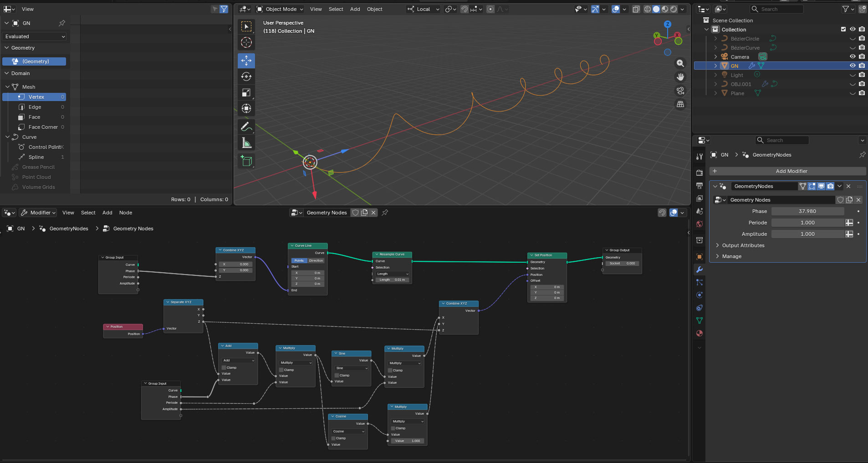Expand the Output Attributes section

click(743, 245)
